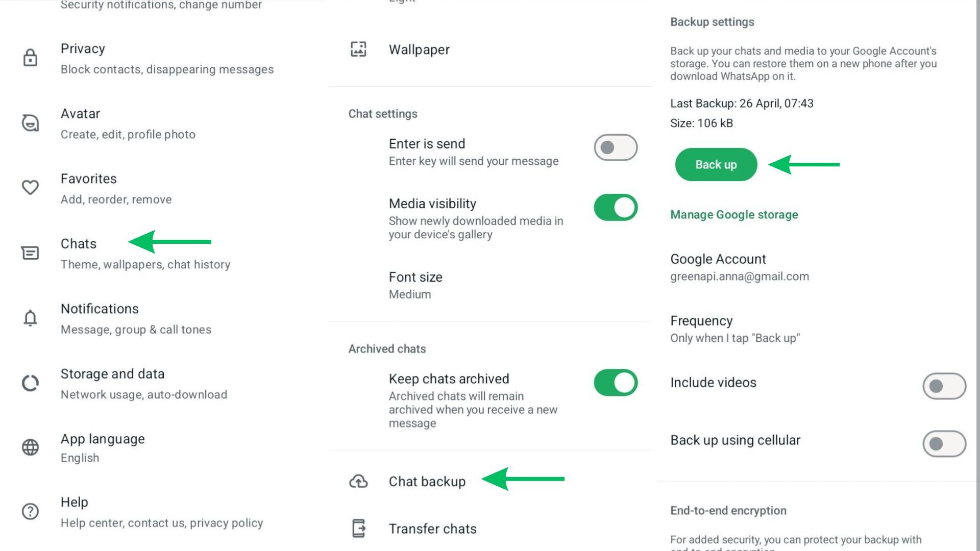Enable Include videos in backup
This screenshot has height=551, width=980.
pos(944,386)
